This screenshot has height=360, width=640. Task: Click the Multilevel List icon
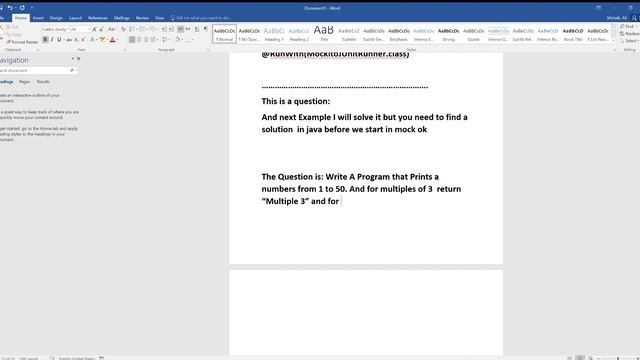(x=152, y=29)
